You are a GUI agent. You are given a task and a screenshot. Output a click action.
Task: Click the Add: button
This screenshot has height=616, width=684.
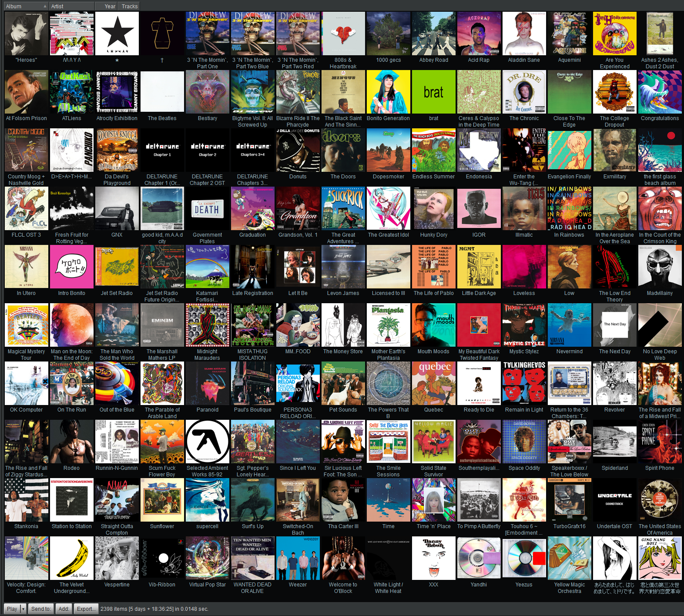[x=64, y=609]
